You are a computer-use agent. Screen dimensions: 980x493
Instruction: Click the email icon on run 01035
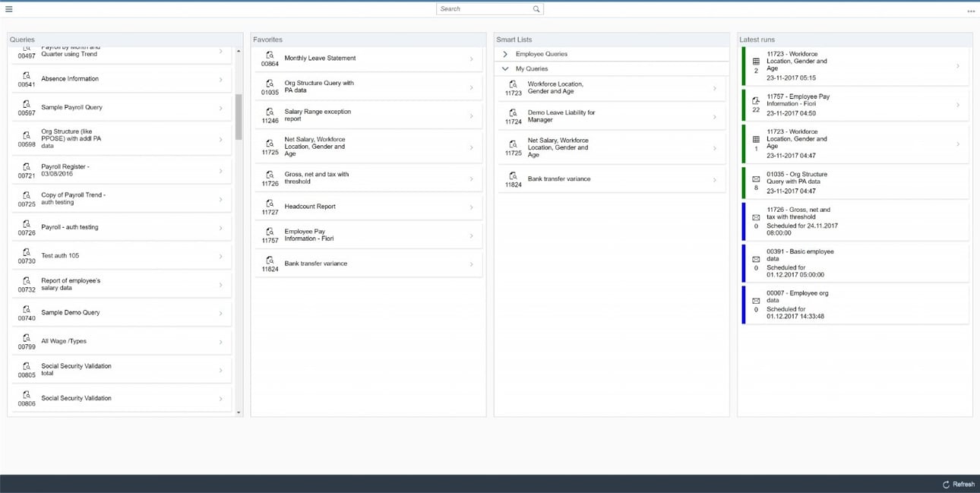[x=755, y=180]
